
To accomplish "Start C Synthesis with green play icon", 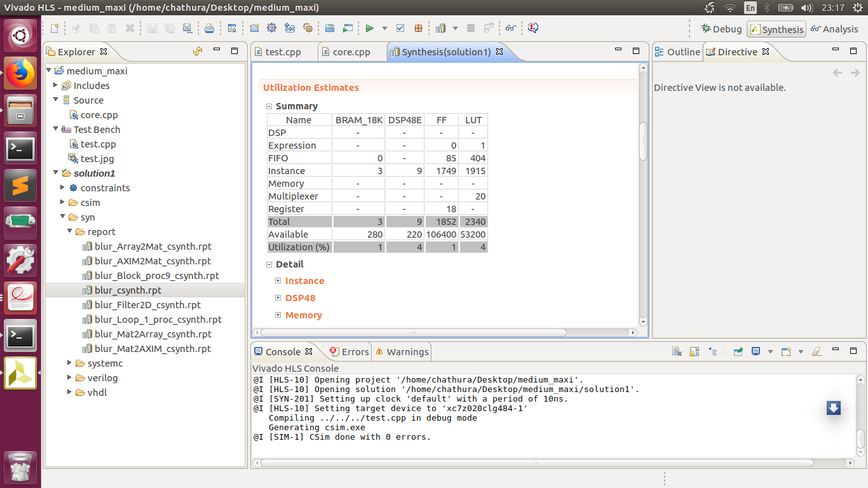I will tap(369, 29).
